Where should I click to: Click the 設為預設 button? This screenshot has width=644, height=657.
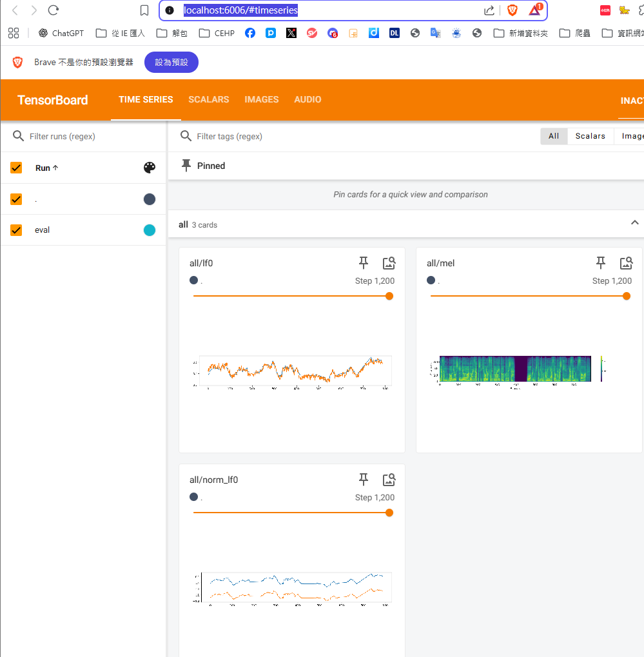(x=171, y=63)
